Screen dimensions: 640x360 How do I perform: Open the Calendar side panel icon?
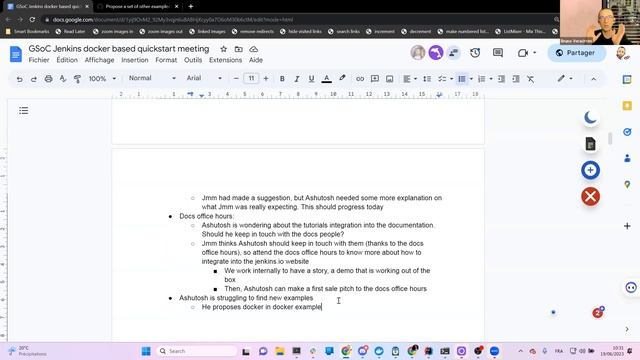(627, 80)
